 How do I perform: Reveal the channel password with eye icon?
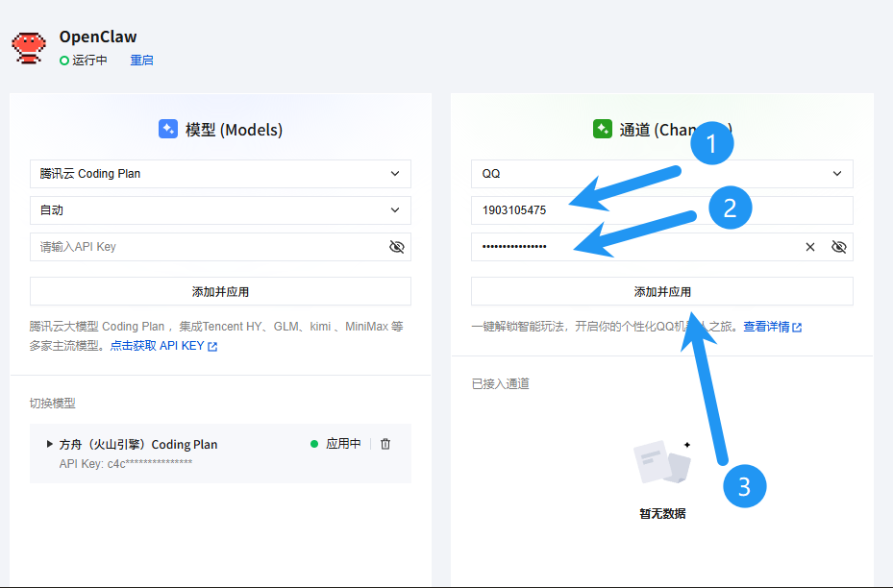[839, 247]
